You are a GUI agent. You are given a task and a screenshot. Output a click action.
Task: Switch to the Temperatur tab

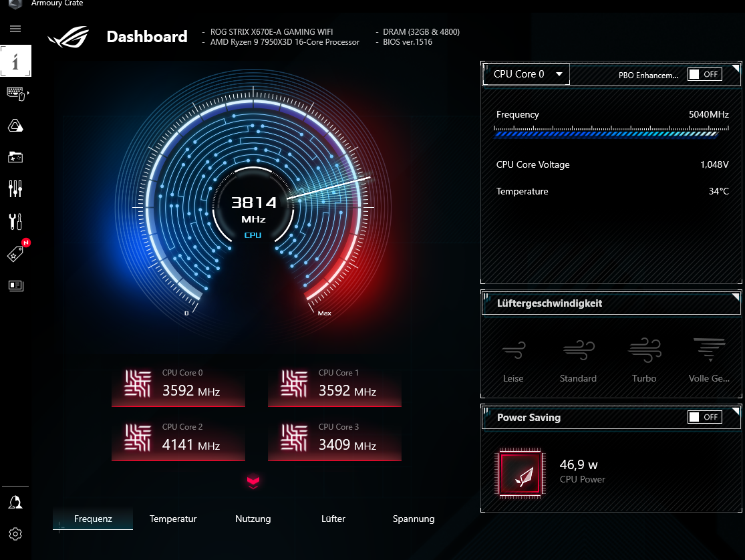(173, 519)
